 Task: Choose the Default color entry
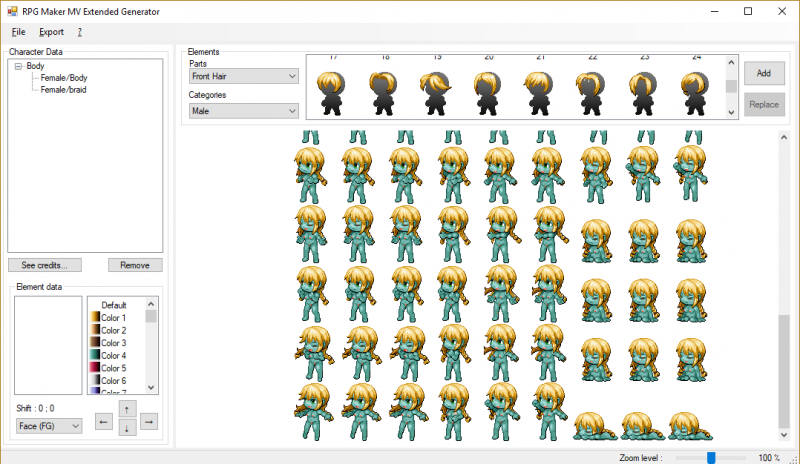click(x=114, y=305)
